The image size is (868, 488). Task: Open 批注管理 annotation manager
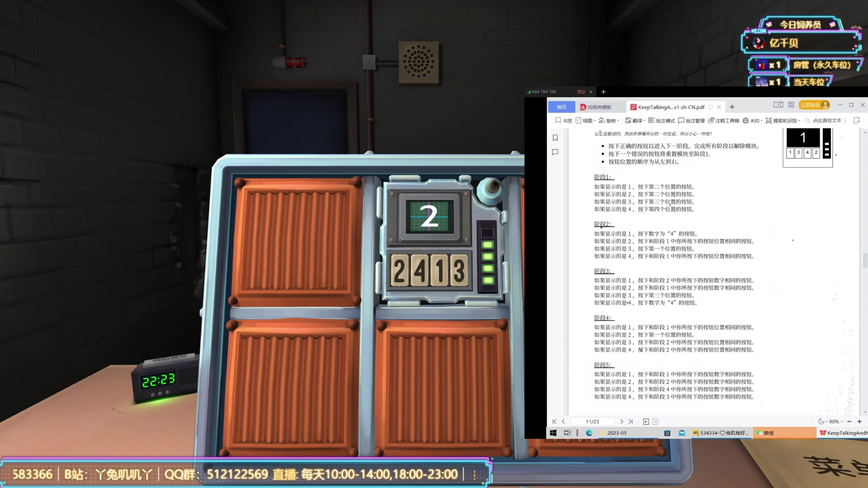point(691,121)
